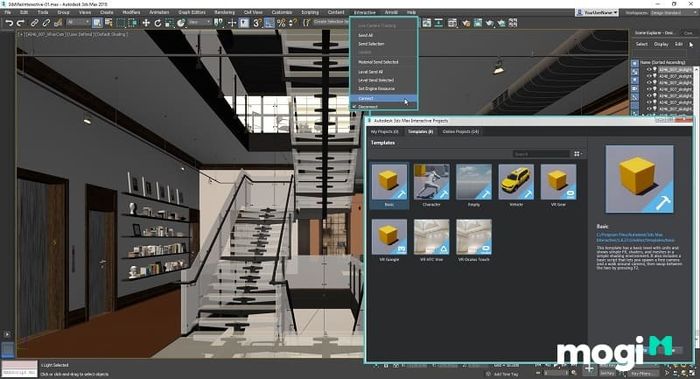The image size is (700, 379).
Task: Click Add Time Tag in status bar
Action: pos(505,374)
